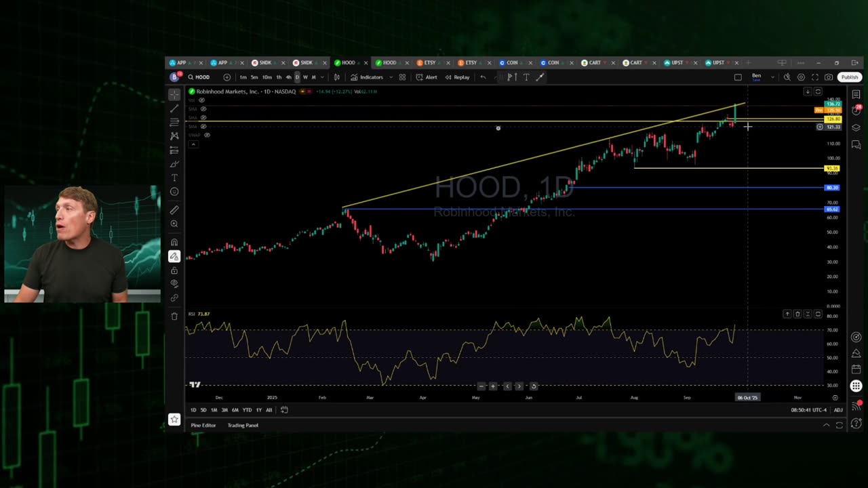Toggle the lock all drawings tool
Viewport: 868px width, 488px height.
pos(174,270)
